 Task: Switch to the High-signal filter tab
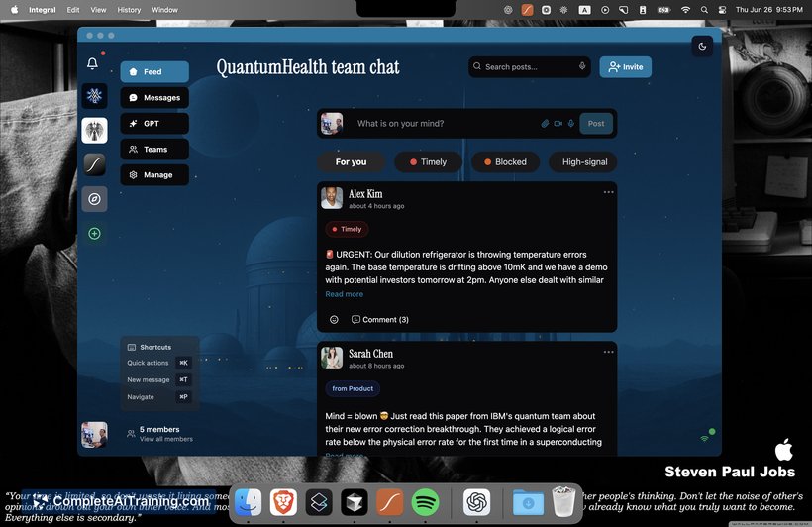(x=583, y=162)
